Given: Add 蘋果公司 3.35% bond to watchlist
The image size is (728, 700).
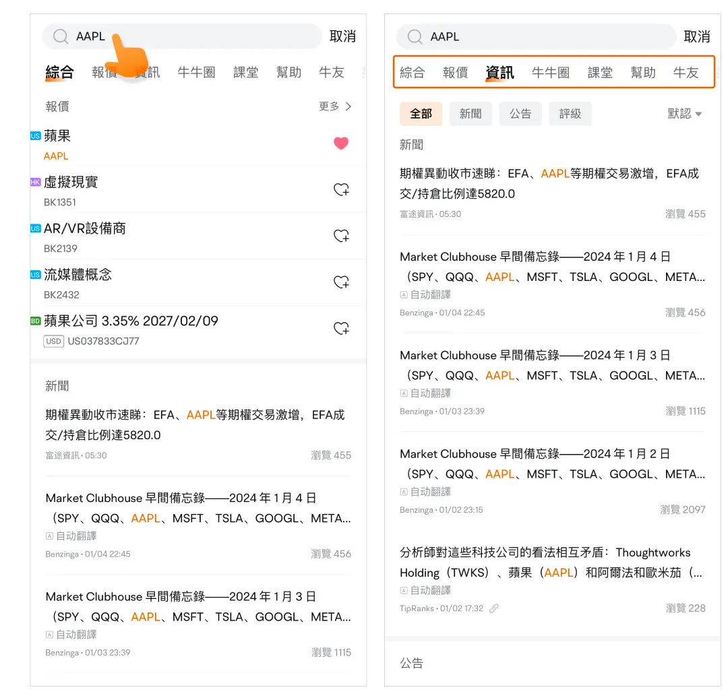Looking at the screenshot, I should point(341,329).
